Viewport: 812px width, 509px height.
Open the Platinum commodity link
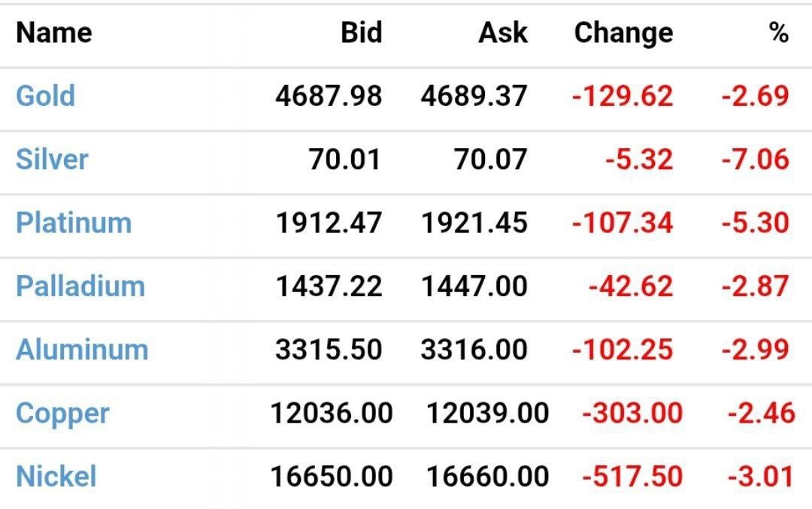(74, 223)
